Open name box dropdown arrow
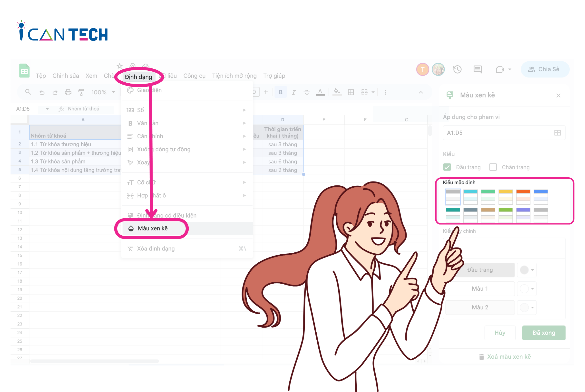585x392 pixels. point(47,109)
